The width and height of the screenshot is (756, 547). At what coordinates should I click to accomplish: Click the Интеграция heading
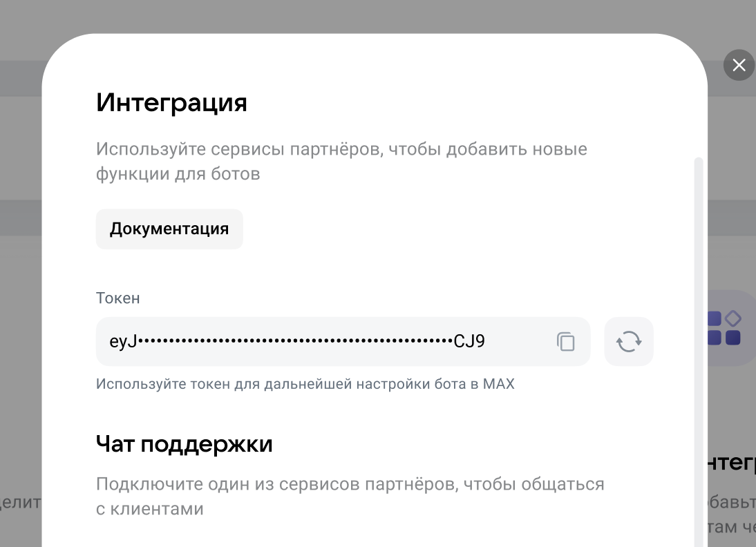click(171, 102)
